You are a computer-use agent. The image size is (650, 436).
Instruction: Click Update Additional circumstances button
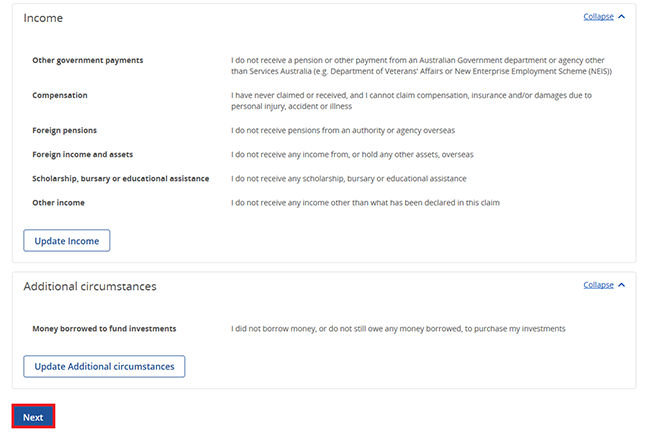(104, 366)
